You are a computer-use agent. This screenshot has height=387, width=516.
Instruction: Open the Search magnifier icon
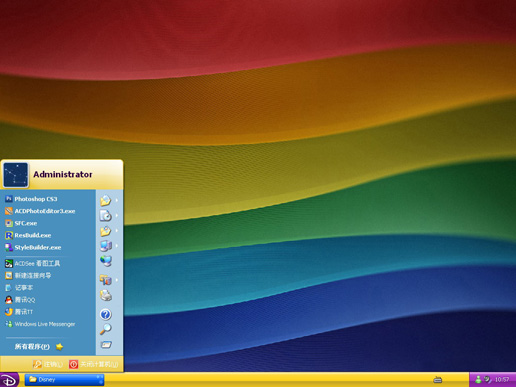point(106,329)
